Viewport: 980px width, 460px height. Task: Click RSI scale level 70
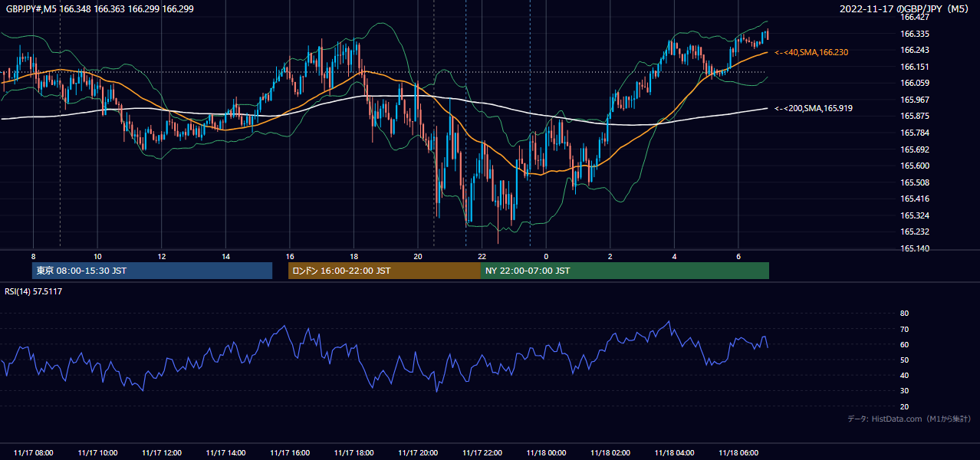(905, 329)
